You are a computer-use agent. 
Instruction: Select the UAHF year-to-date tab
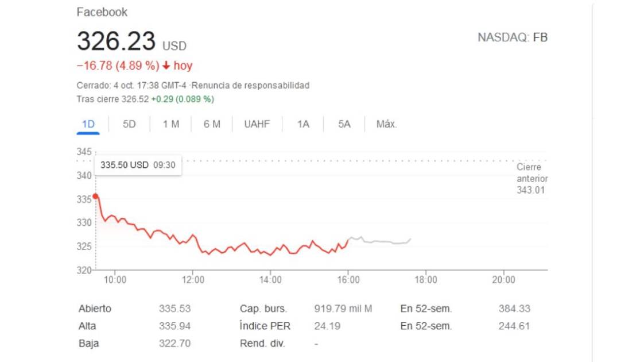click(x=257, y=124)
